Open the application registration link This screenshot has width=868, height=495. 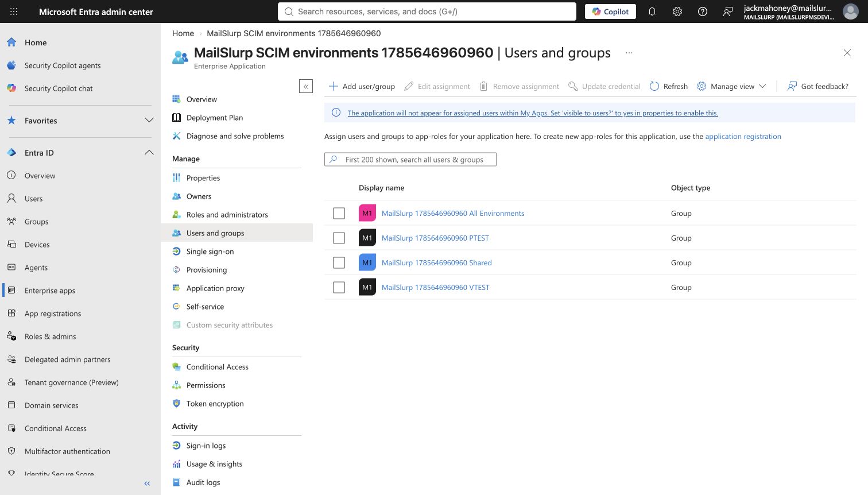pos(743,136)
